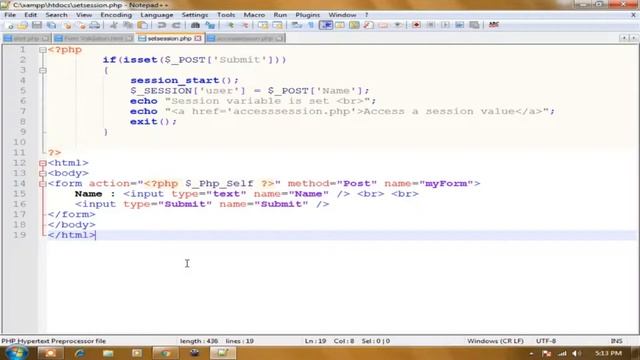Image resolution: width=640 pixels, height=360 pixels.
Task: Click the Save All toolbar icon
Action: click(51, 25)
